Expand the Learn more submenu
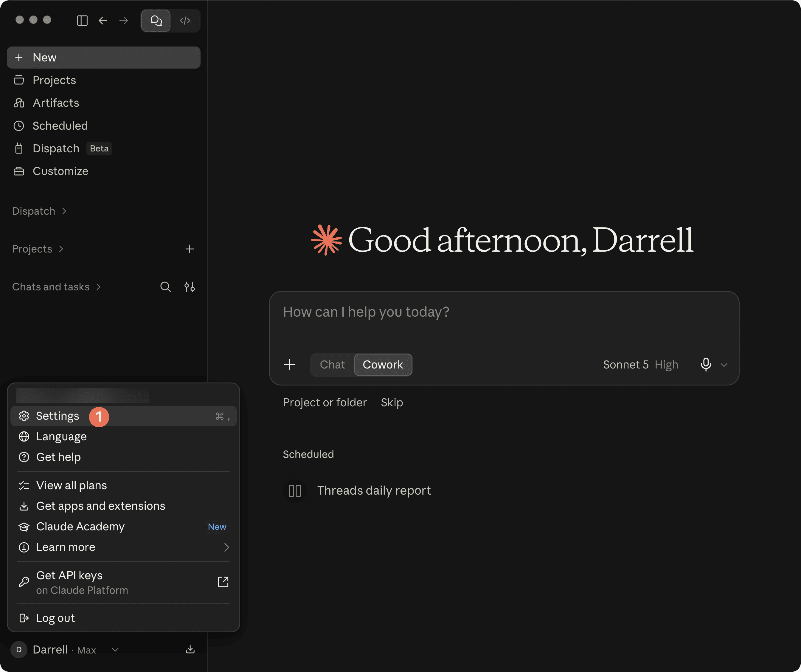Image resolution: width=801 pixels, height=672 pixels. click(x=124, y=547)
